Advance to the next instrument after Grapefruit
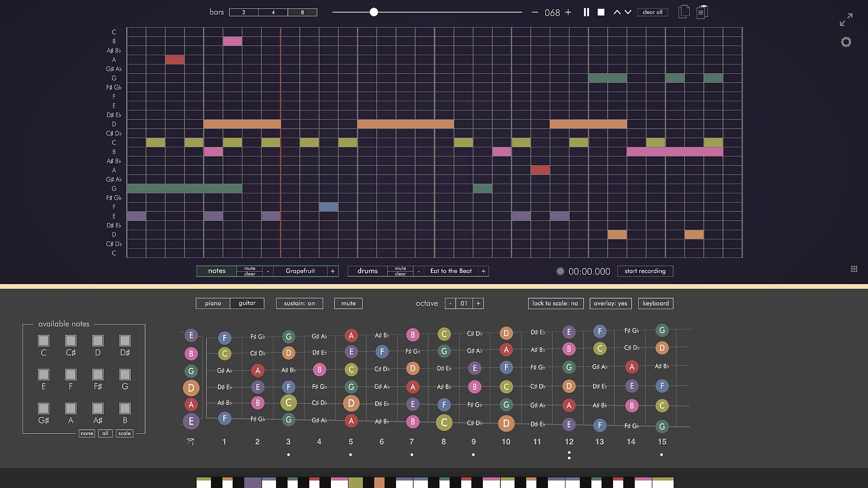The height and width of the screenshot is (488, 868). [333, 271]
